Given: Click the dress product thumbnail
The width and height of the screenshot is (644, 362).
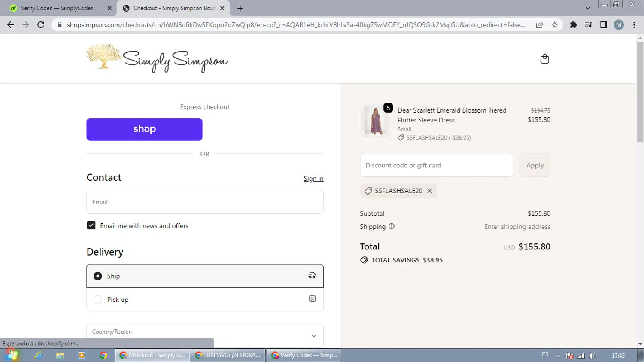Looking at the screenshot, I should tap(375, 121).
